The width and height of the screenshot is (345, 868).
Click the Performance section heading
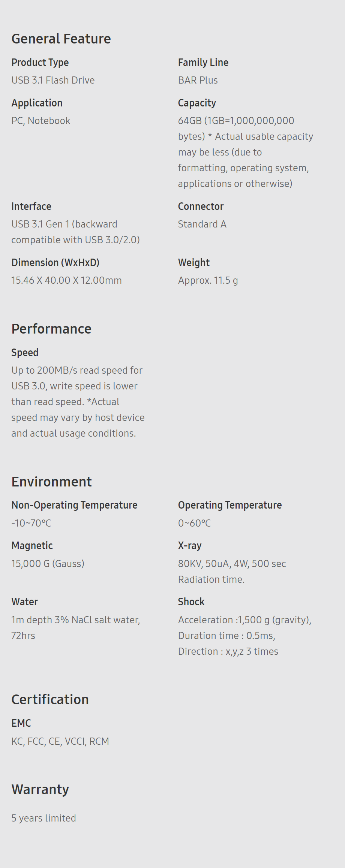coord(51,329)
